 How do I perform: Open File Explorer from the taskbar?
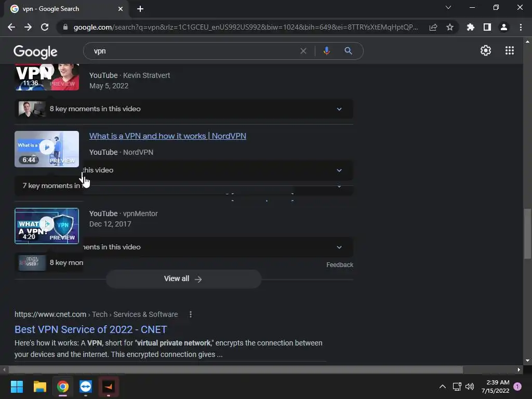tap(39, 387)
